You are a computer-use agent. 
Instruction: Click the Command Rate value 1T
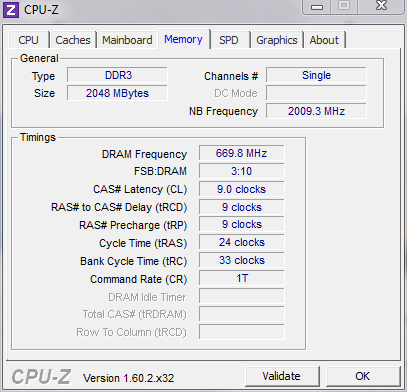click(x=242, y=278)
